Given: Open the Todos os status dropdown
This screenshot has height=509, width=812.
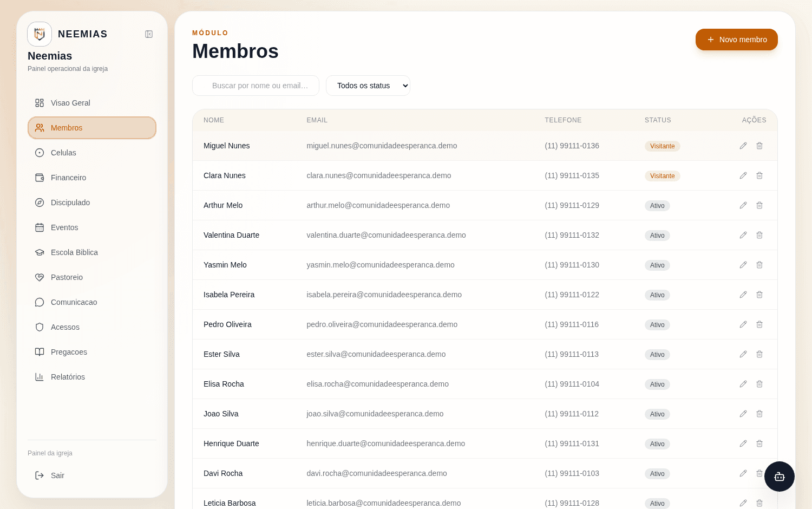Looking at the screenshot, I should click(368, 86).
